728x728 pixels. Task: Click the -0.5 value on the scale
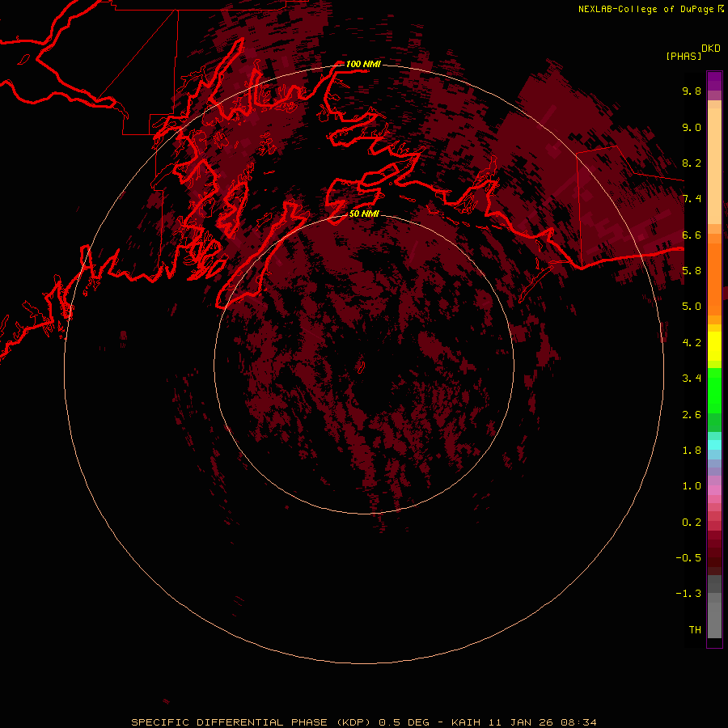(688, 558)
